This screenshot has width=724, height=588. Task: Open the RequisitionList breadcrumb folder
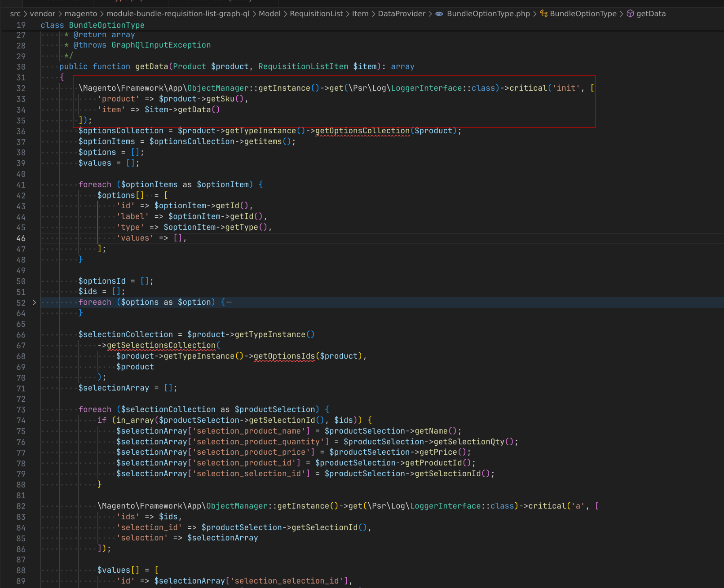point(316,14)
